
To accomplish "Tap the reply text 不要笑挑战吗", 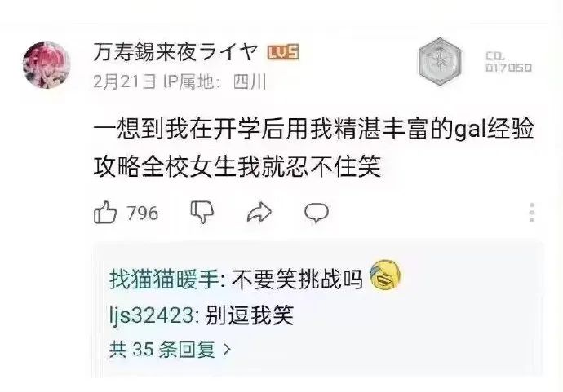I will [x=297, y=279].
